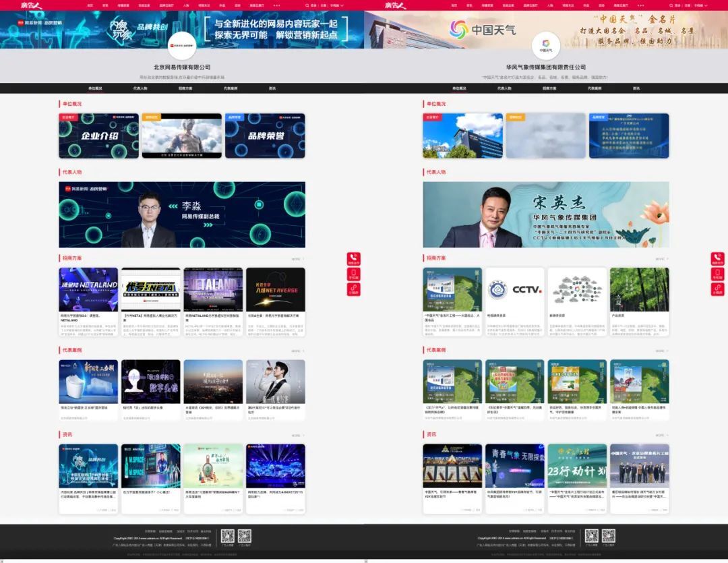Open the 青春气象 无限探索 news card
This screenshot has height=563, width=728.
point(515,479)
